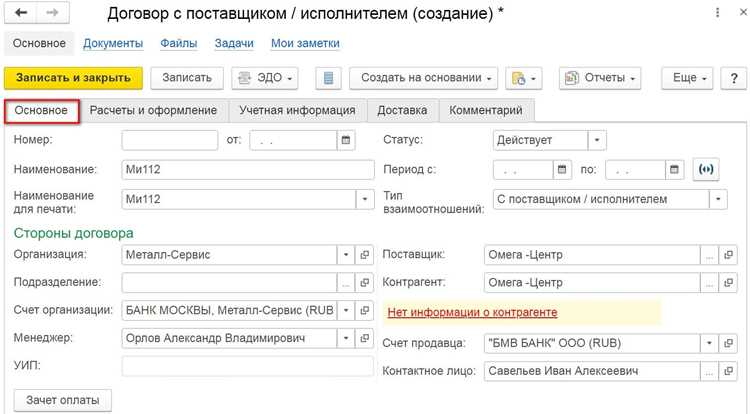Click into the Номер input field

coord(170,140)
